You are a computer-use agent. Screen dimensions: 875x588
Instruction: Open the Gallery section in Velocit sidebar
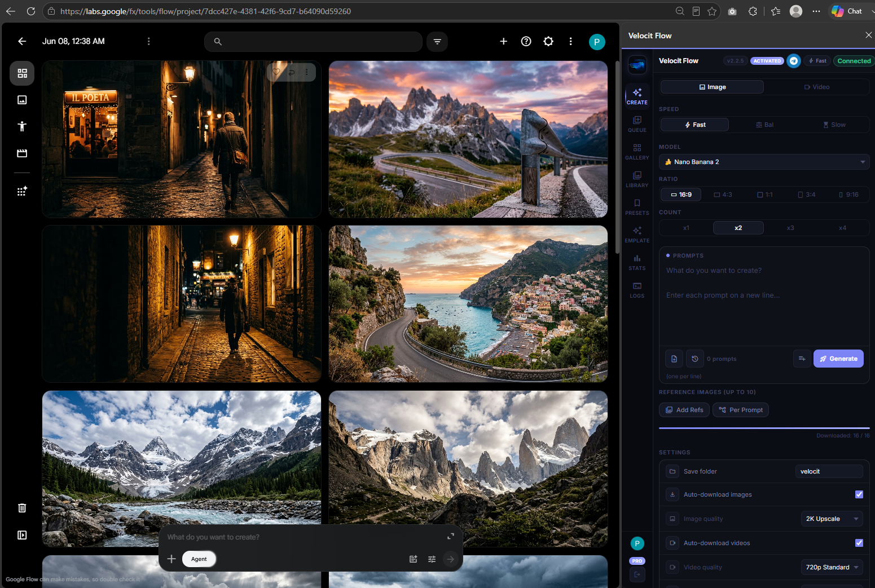click(637, 152)
